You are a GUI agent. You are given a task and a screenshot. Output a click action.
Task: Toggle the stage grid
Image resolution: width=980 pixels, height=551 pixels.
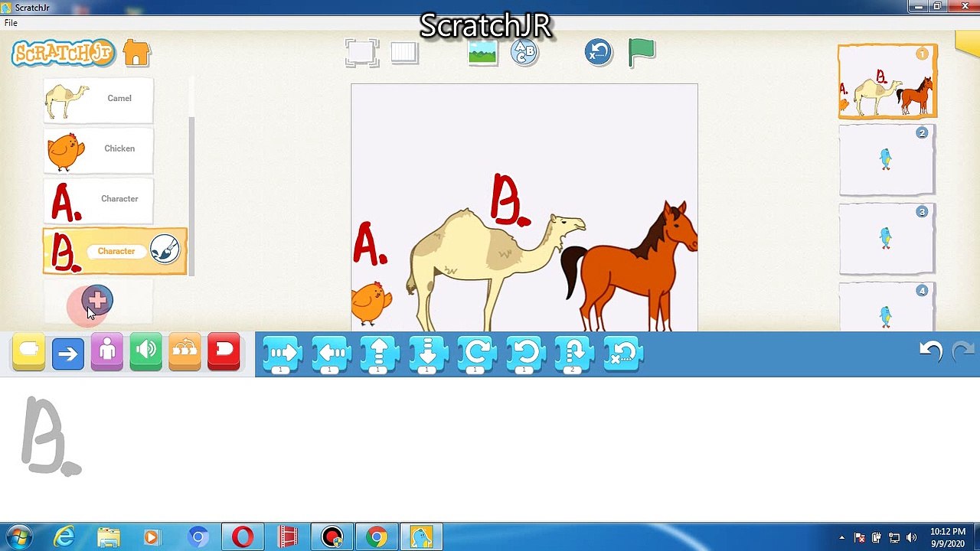coord(404,53)
